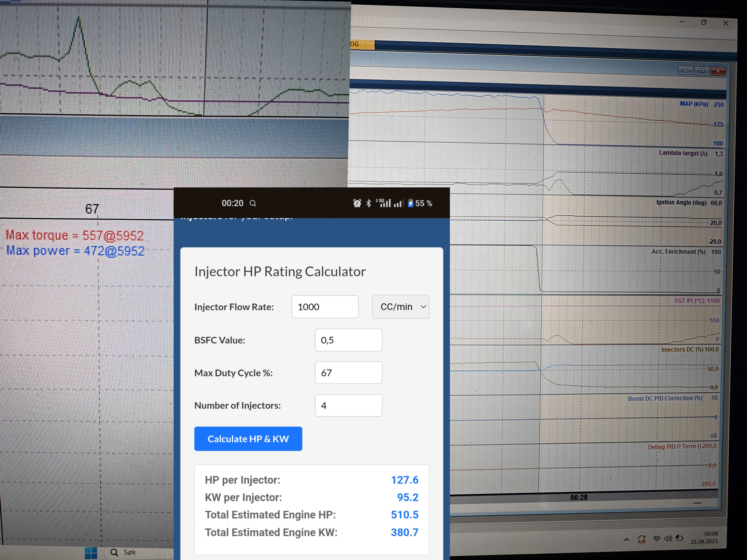The image size is (747, 560).
Task: Click the Igntion Angle (deg) channel label
Action: [x=681, y=203]
